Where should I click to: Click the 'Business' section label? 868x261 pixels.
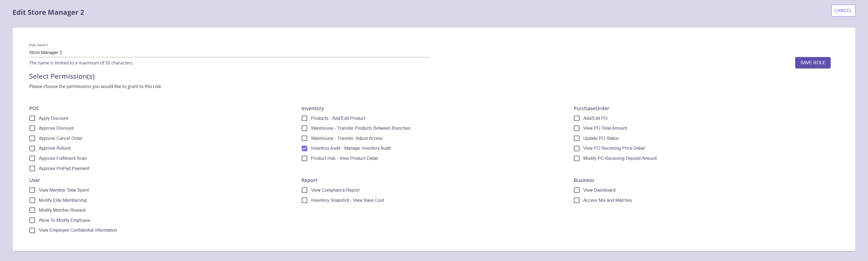pyautogui.click(x=584, y=180)
